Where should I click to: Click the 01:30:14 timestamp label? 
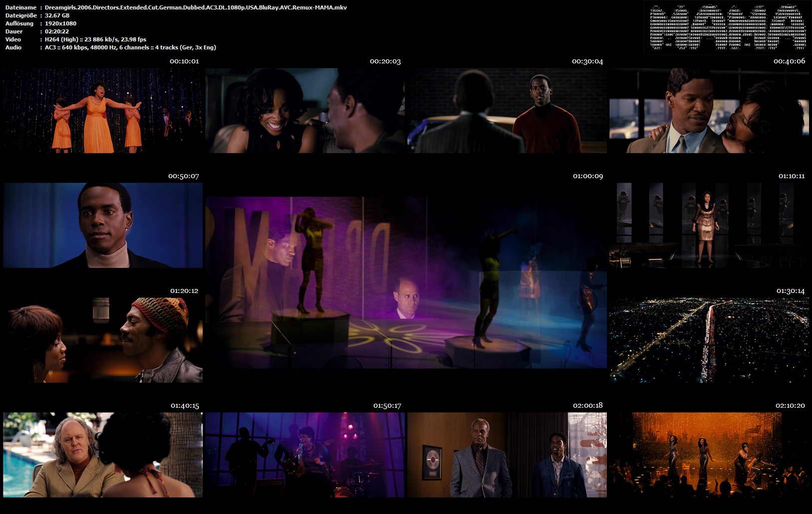click(x=791, y=291)
